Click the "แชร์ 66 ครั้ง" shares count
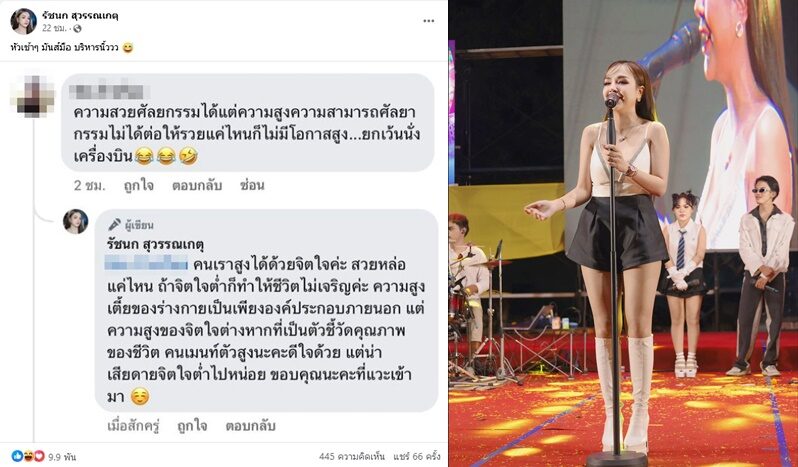Screen dimensions: 798x467 417,456
